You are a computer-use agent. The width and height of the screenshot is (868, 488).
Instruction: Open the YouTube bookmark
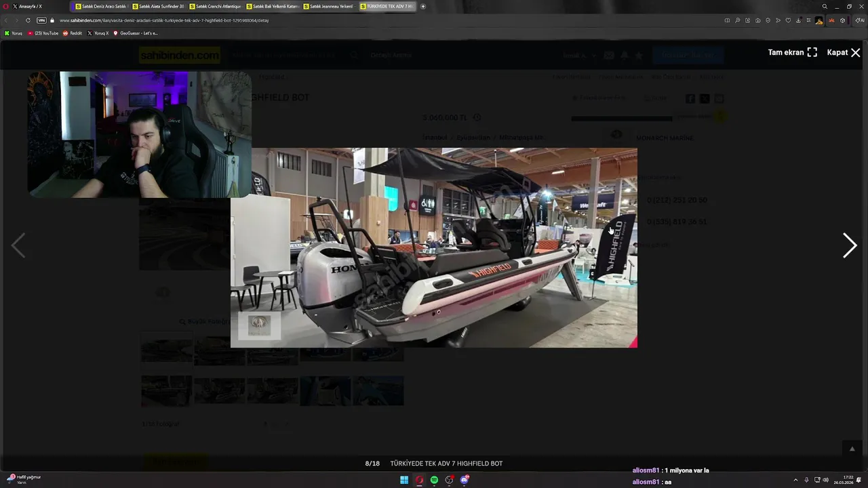coord(43,33)
